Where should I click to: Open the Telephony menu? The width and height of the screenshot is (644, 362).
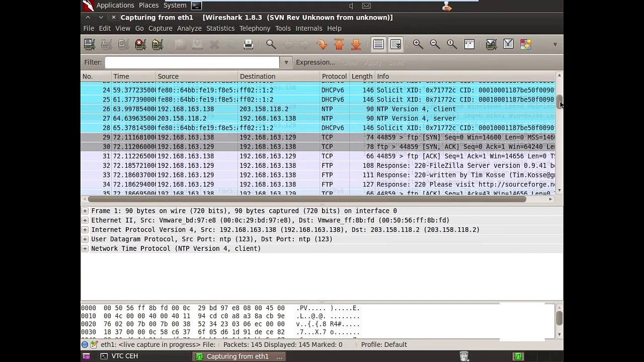[255, 28]
